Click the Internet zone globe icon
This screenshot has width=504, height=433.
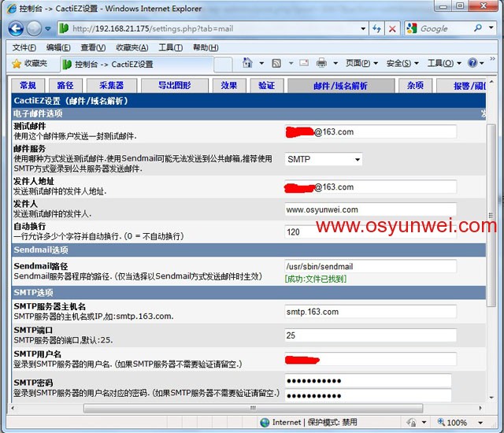pos(265,423)
